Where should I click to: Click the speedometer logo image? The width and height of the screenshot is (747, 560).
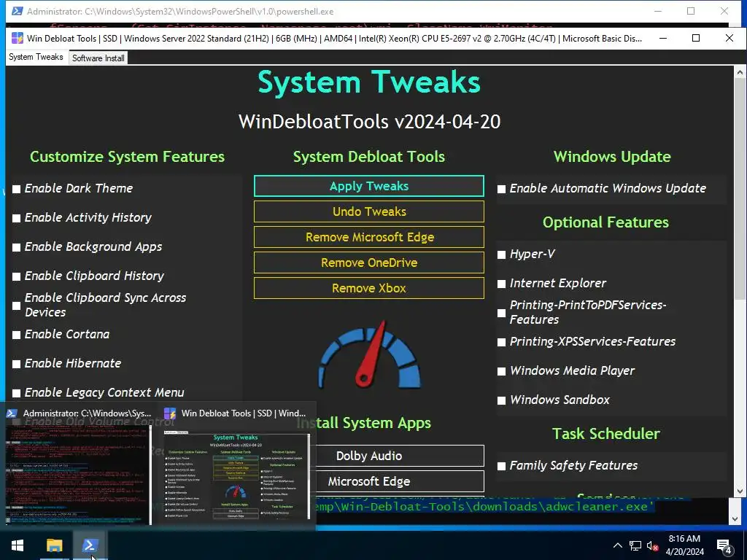click(369, 355)
